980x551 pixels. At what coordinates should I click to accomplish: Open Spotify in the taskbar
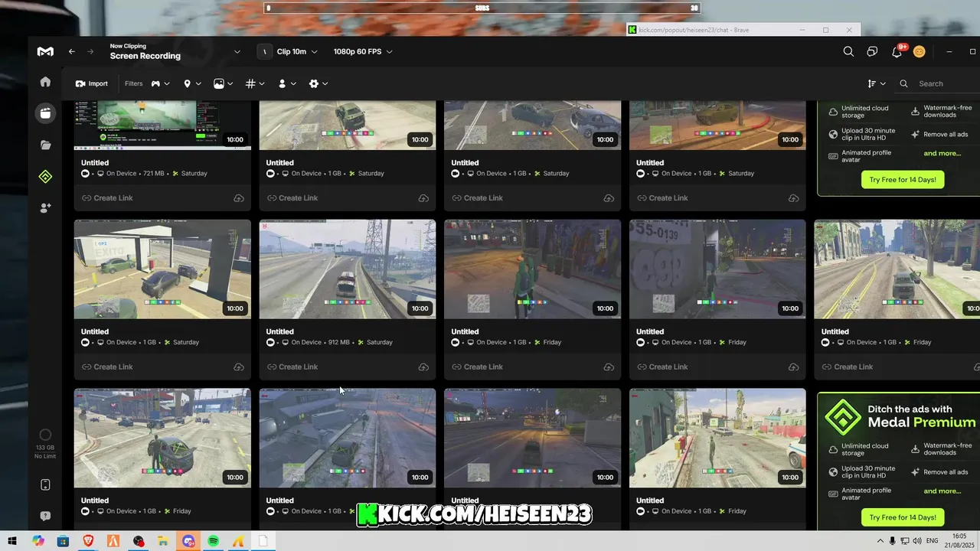coord(214,541)
